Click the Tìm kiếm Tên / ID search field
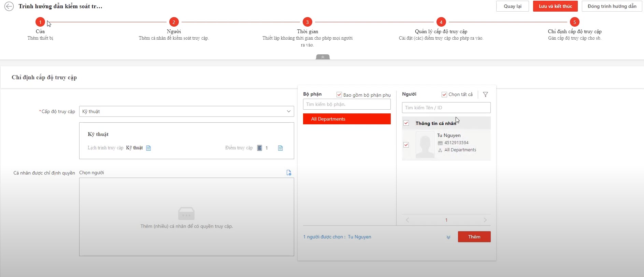Image resolution: width=644 pixels, height=277 pixels. coord(446,108)
